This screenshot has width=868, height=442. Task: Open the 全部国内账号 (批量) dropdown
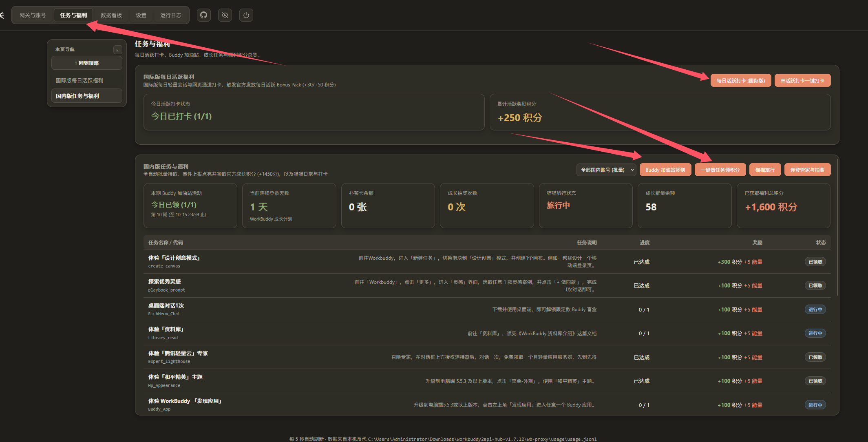606,170
